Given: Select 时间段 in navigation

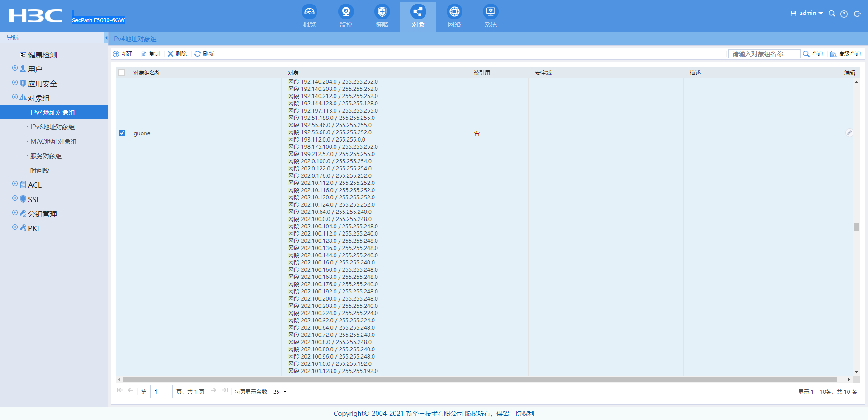Looking at the screenshot, I should [x=40, y=170].
